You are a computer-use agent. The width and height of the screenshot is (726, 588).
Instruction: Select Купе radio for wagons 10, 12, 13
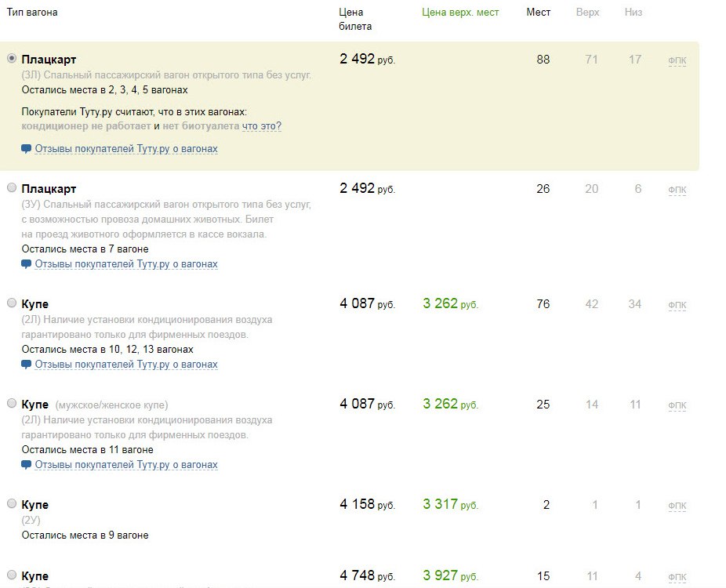(x=12, y=303)
